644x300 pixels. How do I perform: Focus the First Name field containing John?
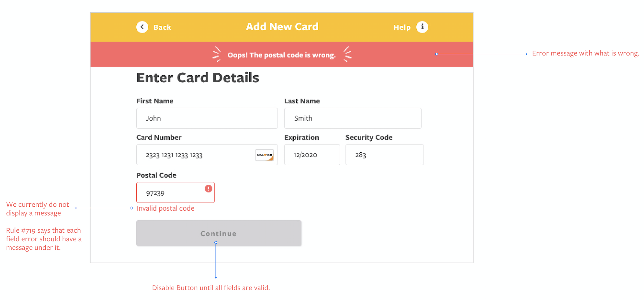click(x=207, y=118)
